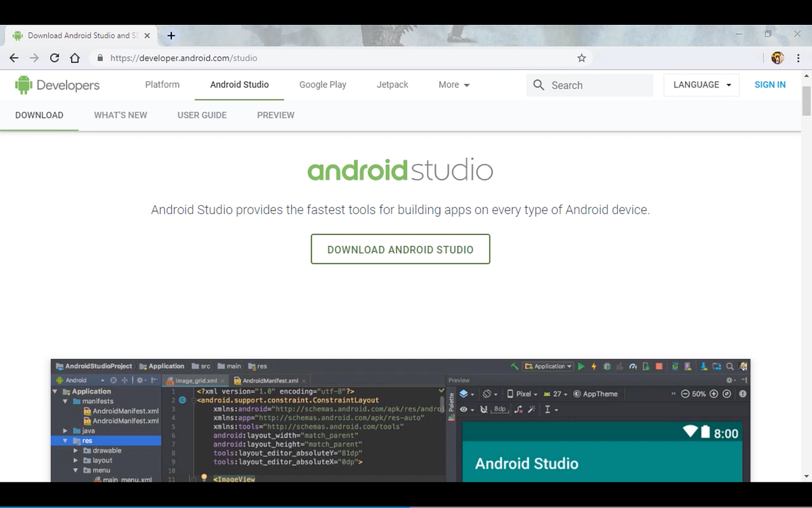The image size is (812, 508).
Task: Stop the running app (red square icon)
Action: pyautogui.click(x=658, y=366)
